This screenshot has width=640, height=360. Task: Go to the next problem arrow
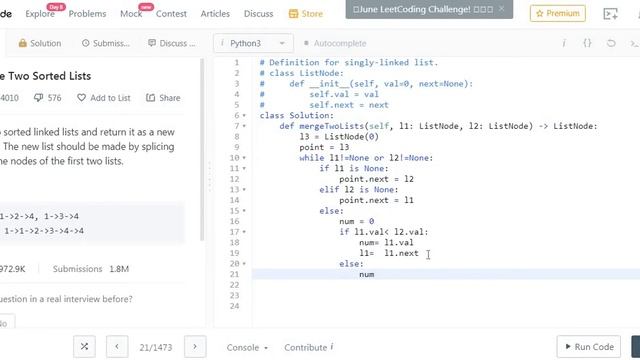coord(195,347)
